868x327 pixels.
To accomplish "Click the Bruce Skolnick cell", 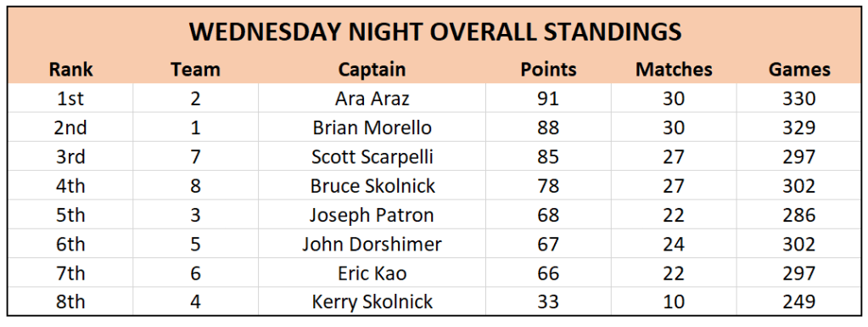I will (x=372, y=186).
